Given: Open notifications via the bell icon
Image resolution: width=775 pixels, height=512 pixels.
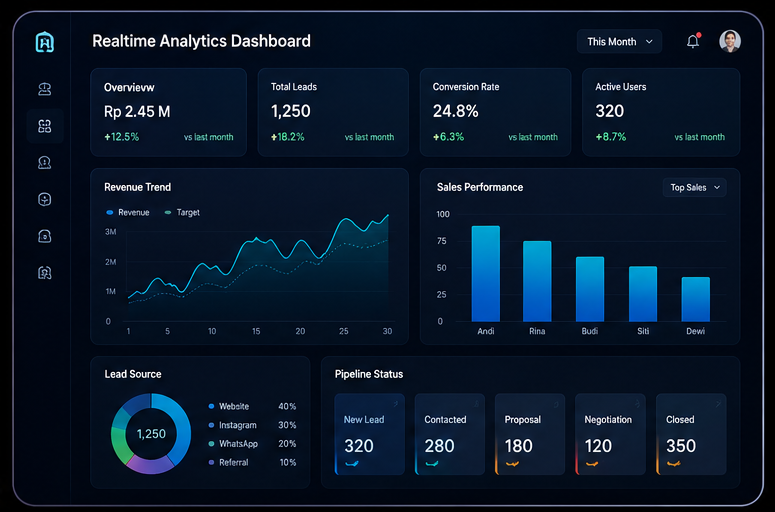Looking at the screenshot, I should (x=693, y=41).
